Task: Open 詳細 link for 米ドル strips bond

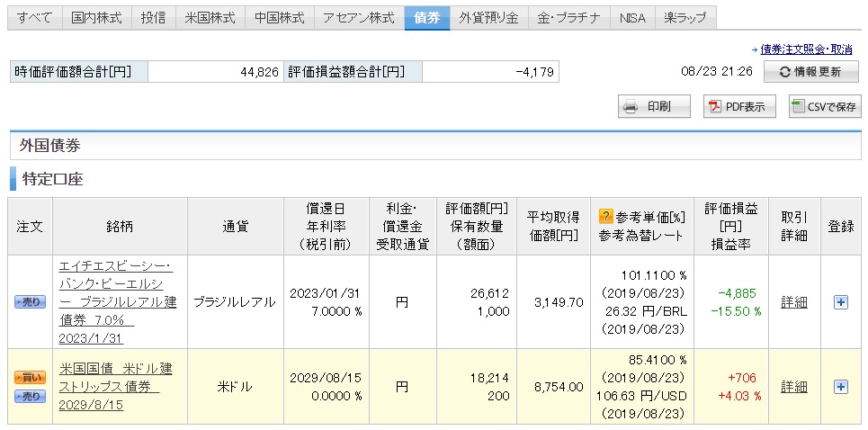Action: point(794,387)
